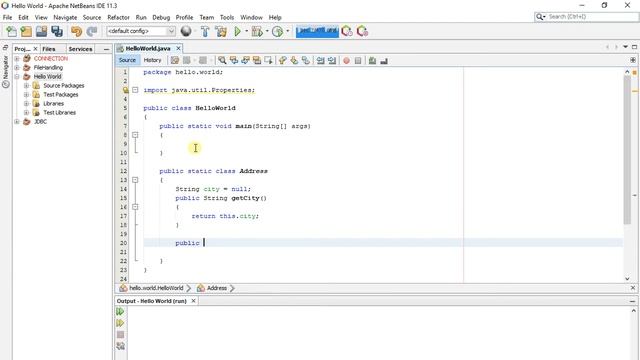Viewport: 640px width, 360px height.
Task: Click the New File icon
Action: click(11, 31)
